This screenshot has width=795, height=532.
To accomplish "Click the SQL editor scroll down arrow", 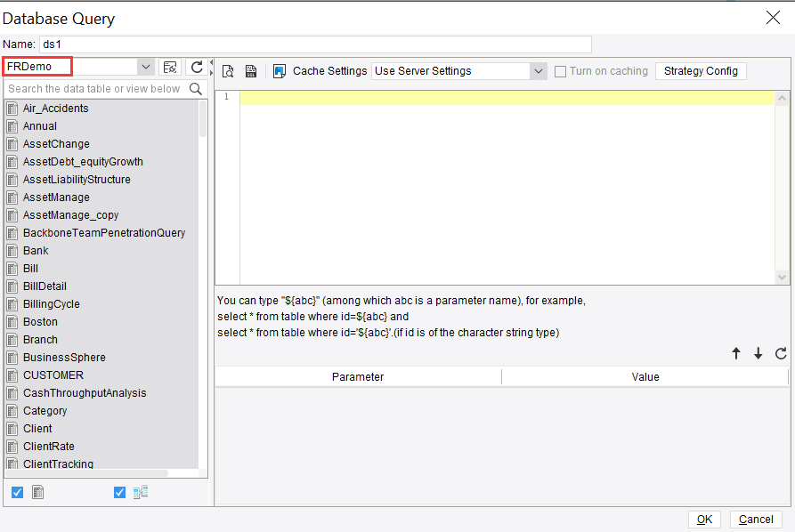I will pyautogui.click(x=782, y=278).
